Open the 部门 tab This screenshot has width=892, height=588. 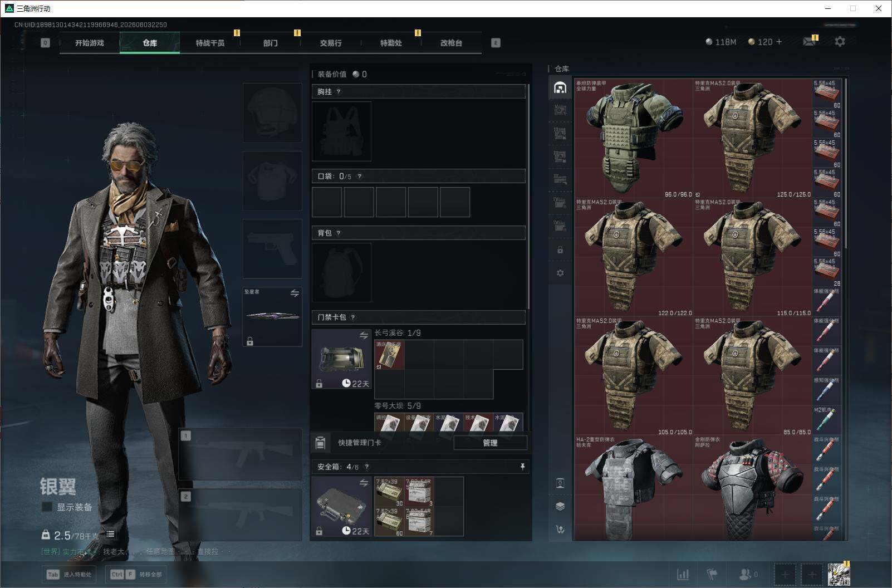click(x=271, y=43)
